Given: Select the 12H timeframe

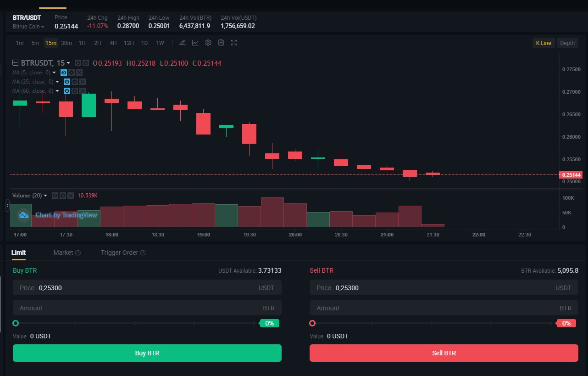Looking at the screenshot, I should tap(129, 43).
